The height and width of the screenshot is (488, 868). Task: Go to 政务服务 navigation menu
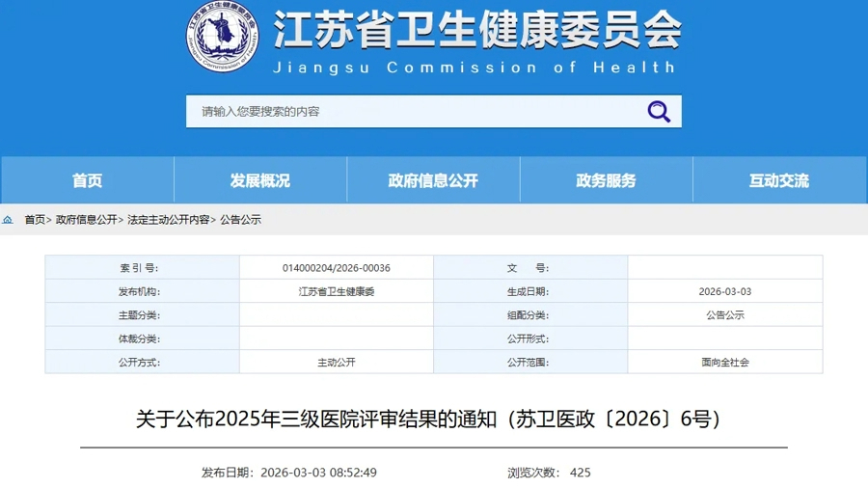click(606, 180)
